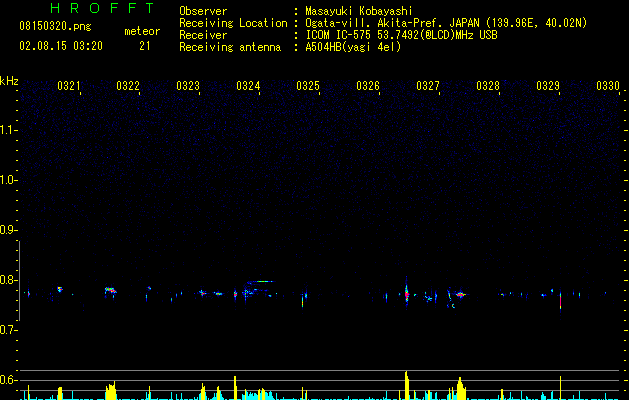Click time marker 0321
The height and width of the screenshot is (400, 629).
69,86
